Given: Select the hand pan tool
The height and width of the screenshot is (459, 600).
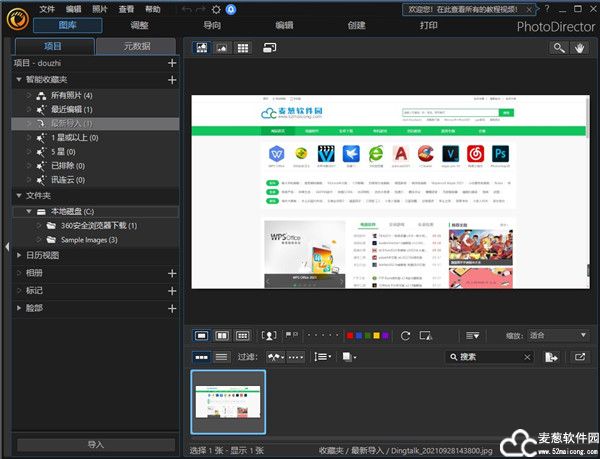Looking at the screenshot, I should click(580, 47).
